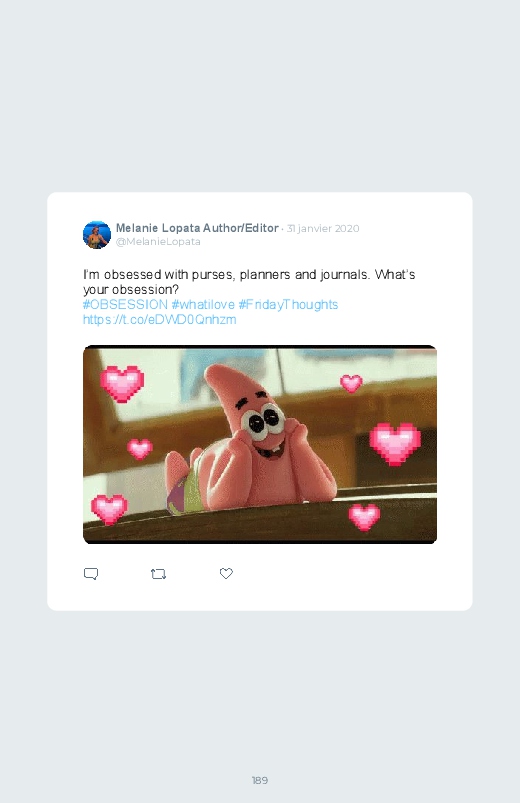This screenshot has width=520, height=803.
Task: Click the pixel heart at bottom-right of GIF
Action: click(x=364, y=517)
